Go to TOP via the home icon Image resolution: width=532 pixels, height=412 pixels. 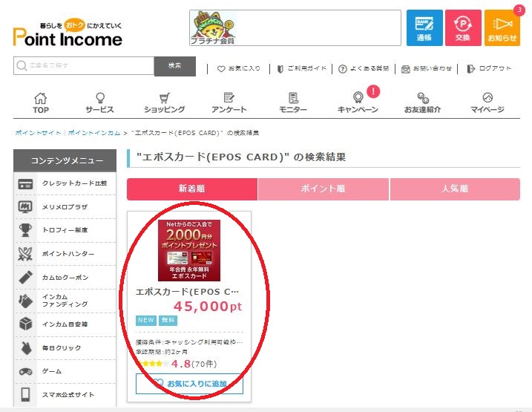41,103
